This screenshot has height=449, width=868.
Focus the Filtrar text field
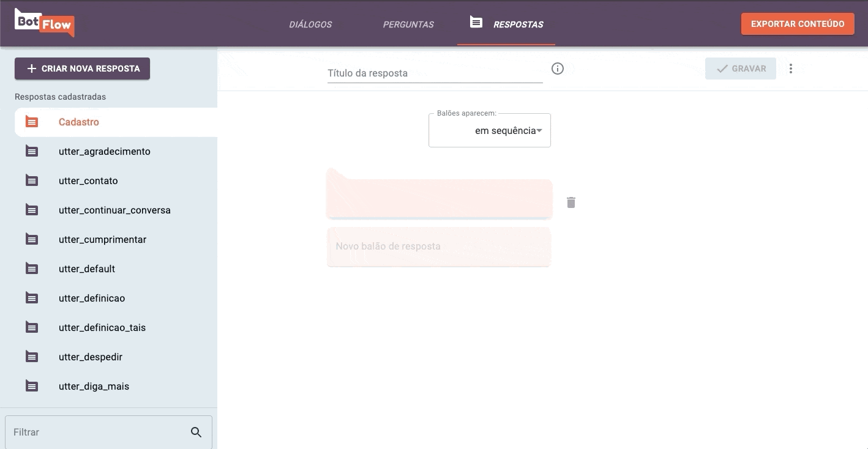98,432
